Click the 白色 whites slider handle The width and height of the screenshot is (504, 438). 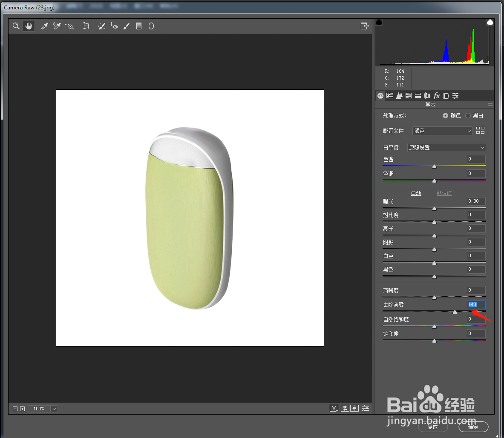pyautogui.click(x=434, y=263)
